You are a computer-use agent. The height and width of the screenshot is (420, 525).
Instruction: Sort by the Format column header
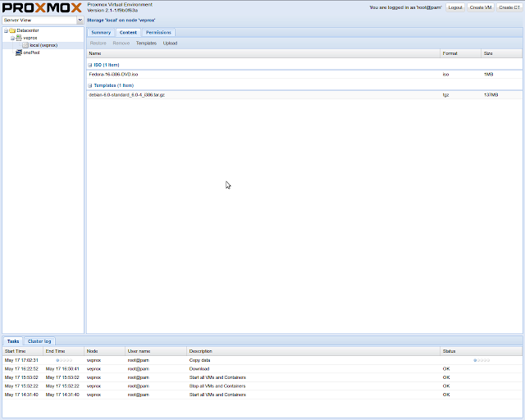coord(460,53)
